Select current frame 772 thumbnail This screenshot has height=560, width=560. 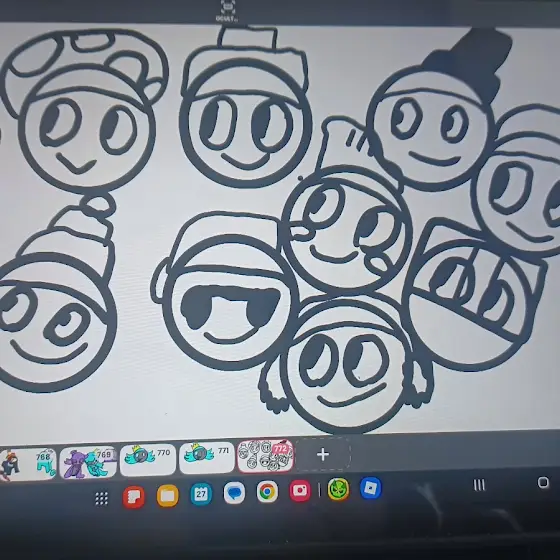point(265,455)
